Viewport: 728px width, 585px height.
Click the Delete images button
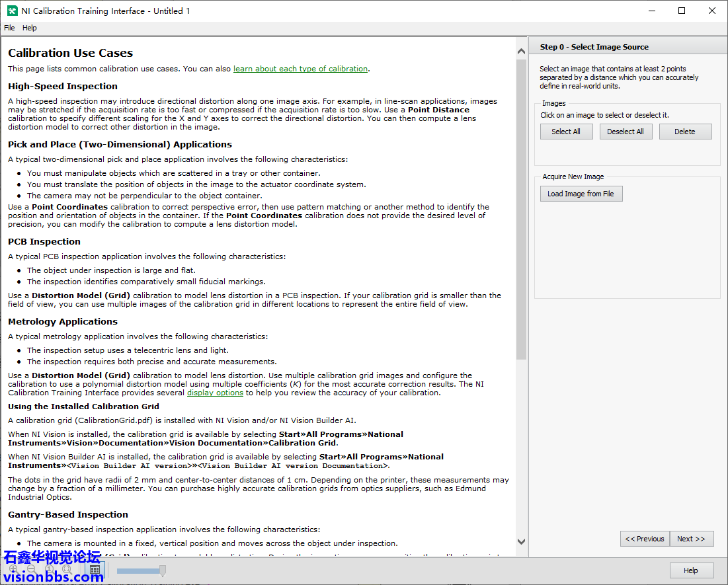click(685, 132)
